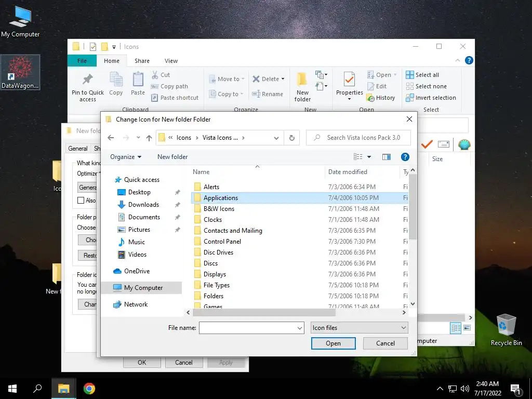
Task: Go up one folder level in dialog
Action: [149, 138]
